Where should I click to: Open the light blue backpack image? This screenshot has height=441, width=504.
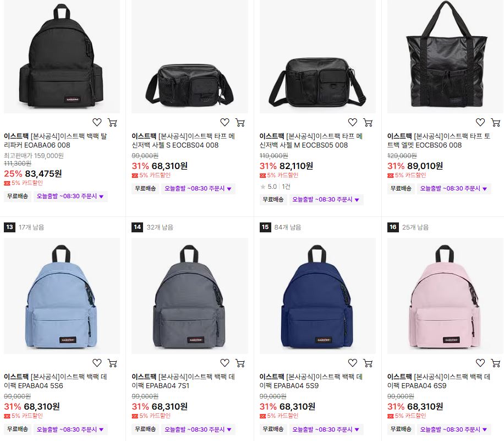coord(62,296)
